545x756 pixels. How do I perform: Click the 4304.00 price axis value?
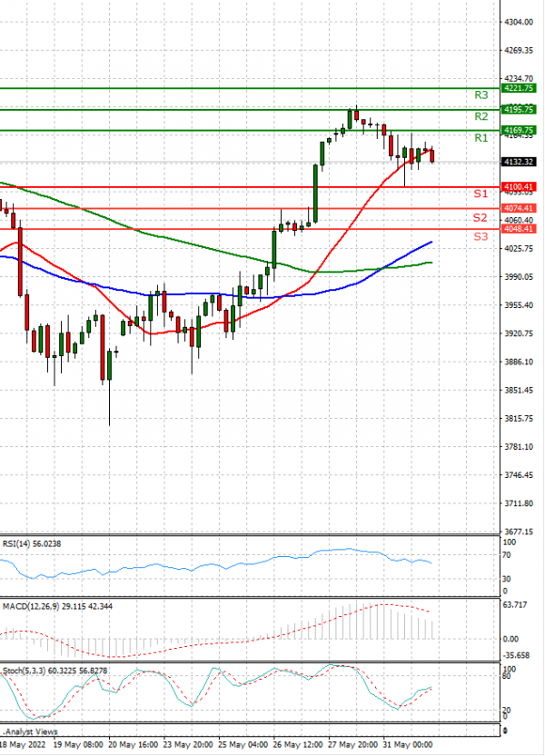[x=519, y=22]
